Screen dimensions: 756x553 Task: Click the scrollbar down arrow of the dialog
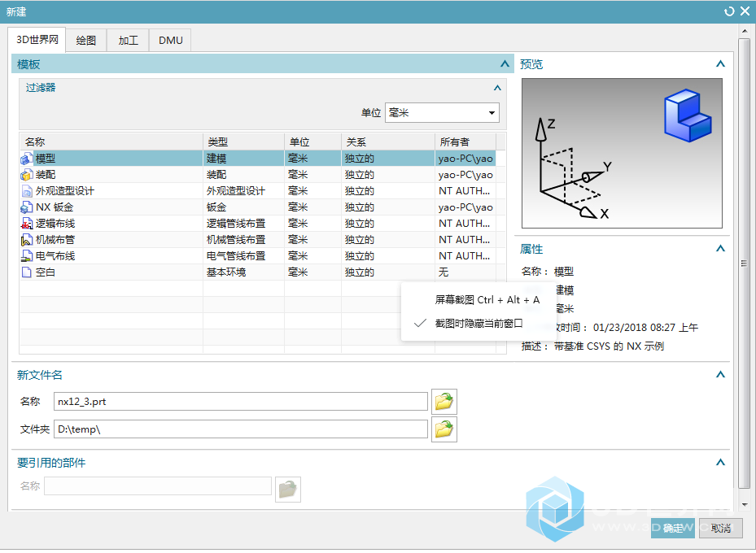(745, 505)
